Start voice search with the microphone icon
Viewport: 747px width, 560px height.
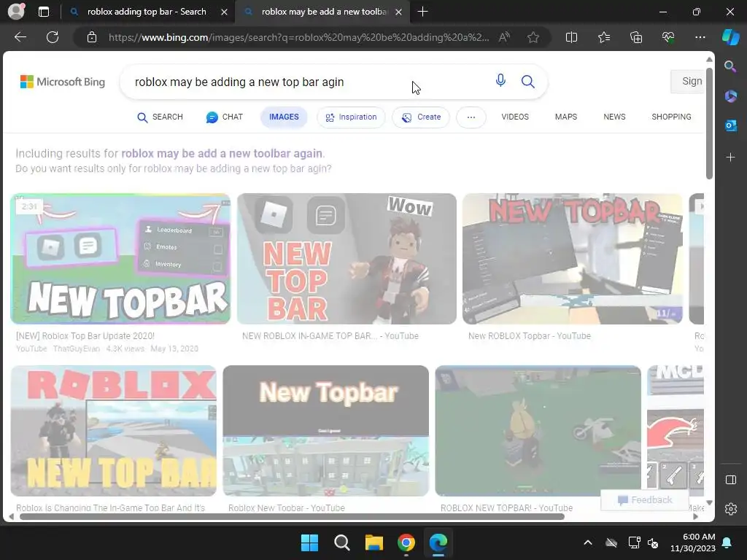(x=500, y=80)
